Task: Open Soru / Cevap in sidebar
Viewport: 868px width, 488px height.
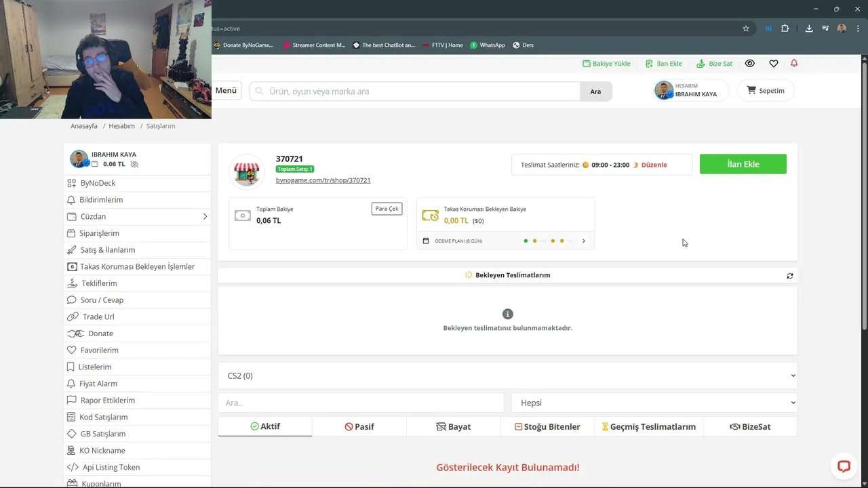Action: click(x=137, y=300)
